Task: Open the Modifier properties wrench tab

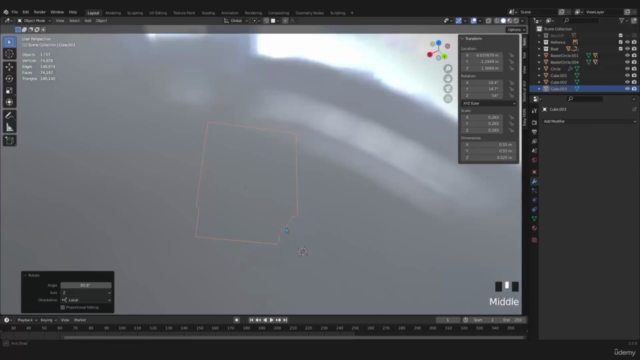Action: pos(534,182)
